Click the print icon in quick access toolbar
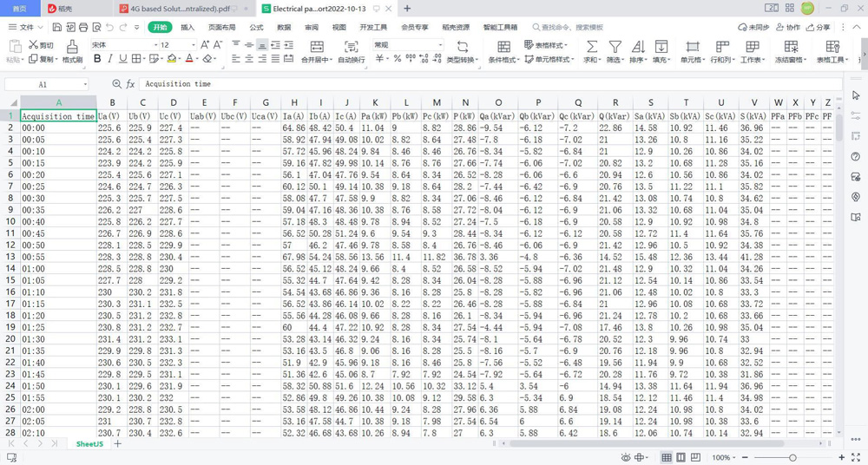Image resolution: width=868 pixels, height=465 pixels. click(82, 28)
